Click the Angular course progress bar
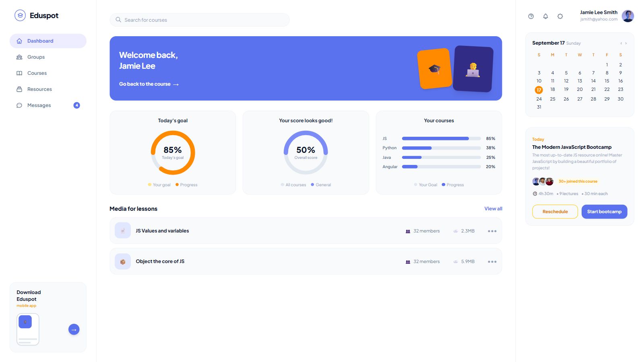Viewport: 644px width, 362px height. tap(442, 167)
